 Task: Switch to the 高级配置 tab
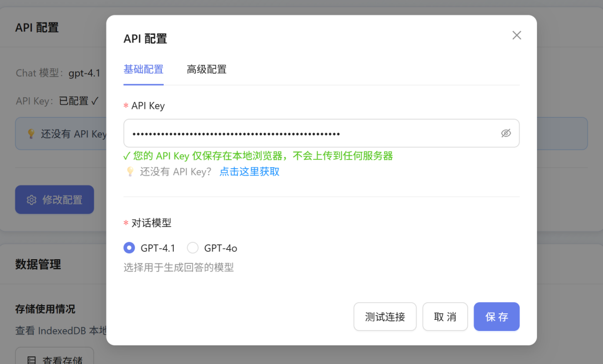(x=206, y=69)
